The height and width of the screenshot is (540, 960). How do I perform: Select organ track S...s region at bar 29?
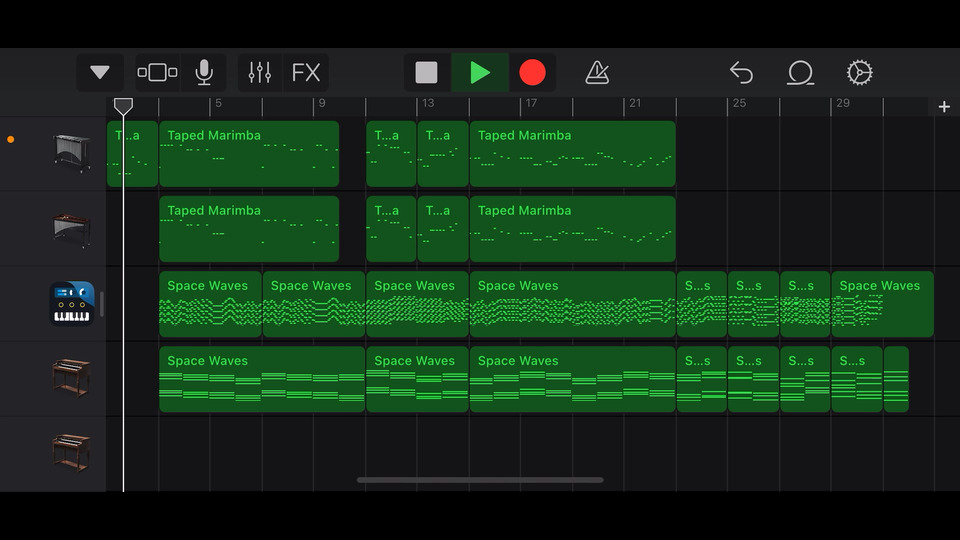pos(857,380)
